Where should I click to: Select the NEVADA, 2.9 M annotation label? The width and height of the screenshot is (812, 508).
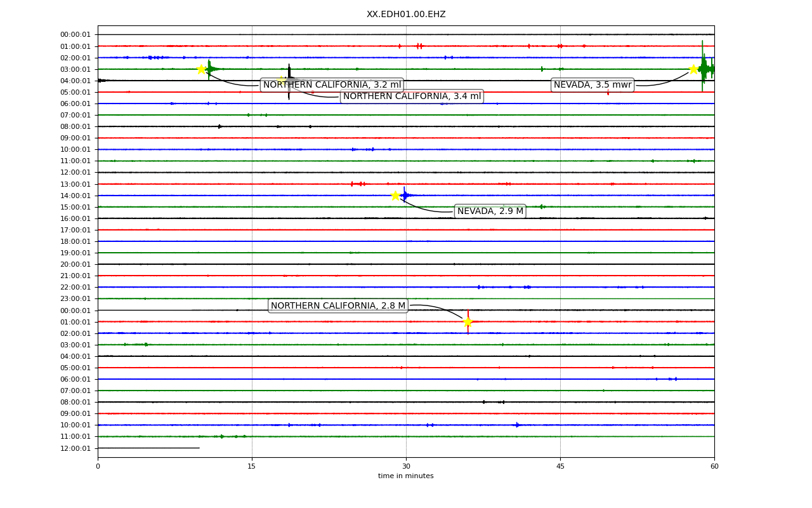[x=490, y=211]
